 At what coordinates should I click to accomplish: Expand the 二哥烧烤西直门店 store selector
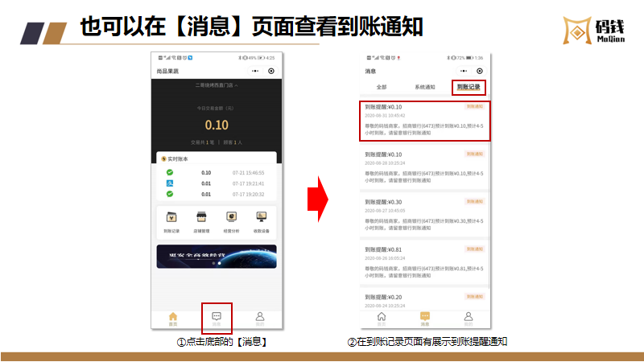216,84
